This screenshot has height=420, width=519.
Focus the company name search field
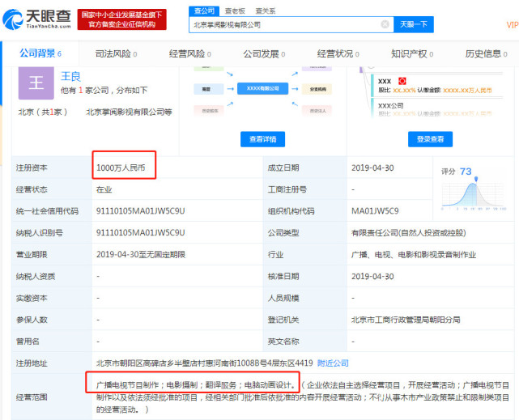(x=285, y=24)
